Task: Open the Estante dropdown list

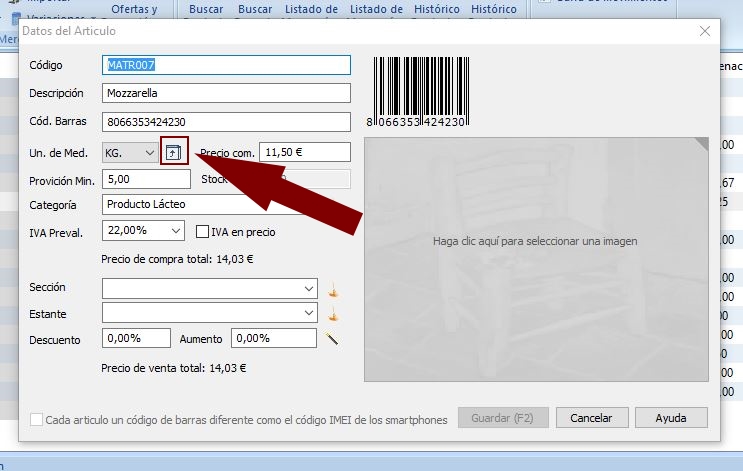Action: tap(209, 313)
